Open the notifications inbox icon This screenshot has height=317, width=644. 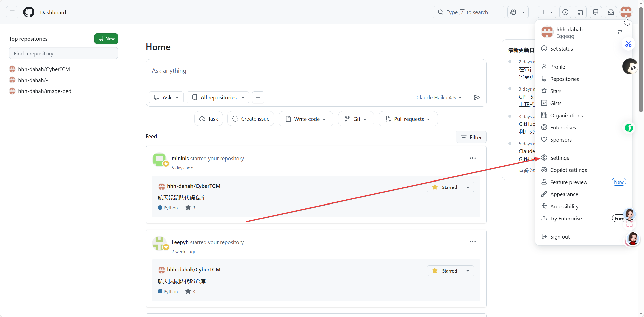[611, 12]
